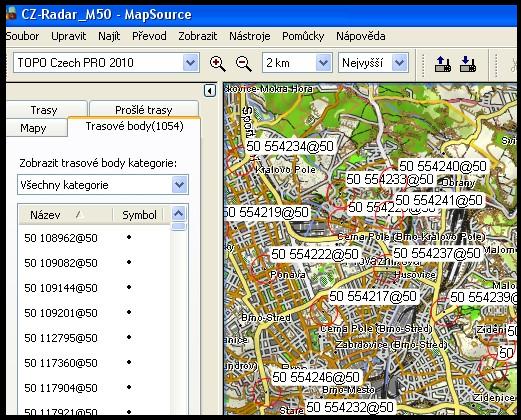Click map label 50 554237@50
Image resolution: width=521 pixels, height=420 pixels.
coord(437,253)
